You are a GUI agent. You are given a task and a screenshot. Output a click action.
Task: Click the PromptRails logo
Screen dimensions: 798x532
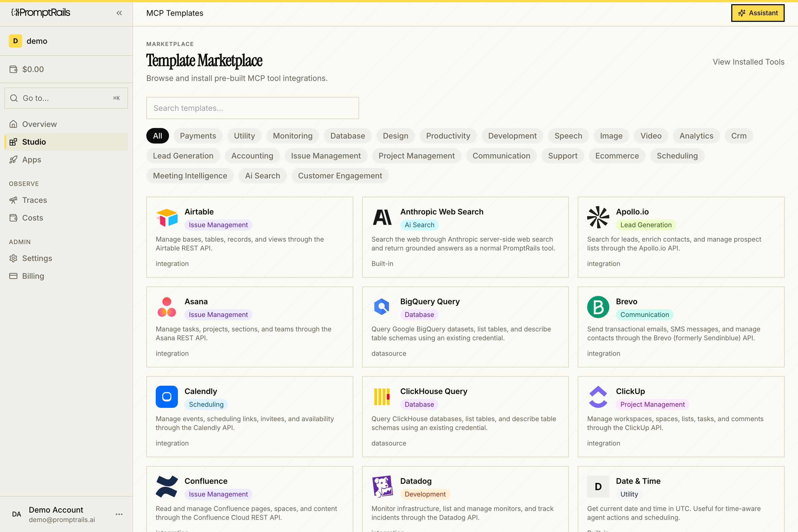41,12
